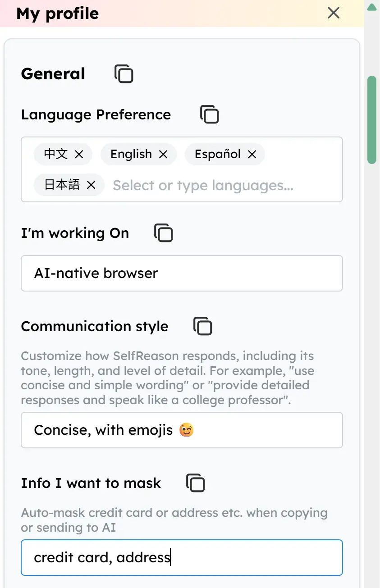Click the Auto-mask credit card description text
This screenshot has width=380, height=588.
(x=174, y=520)
